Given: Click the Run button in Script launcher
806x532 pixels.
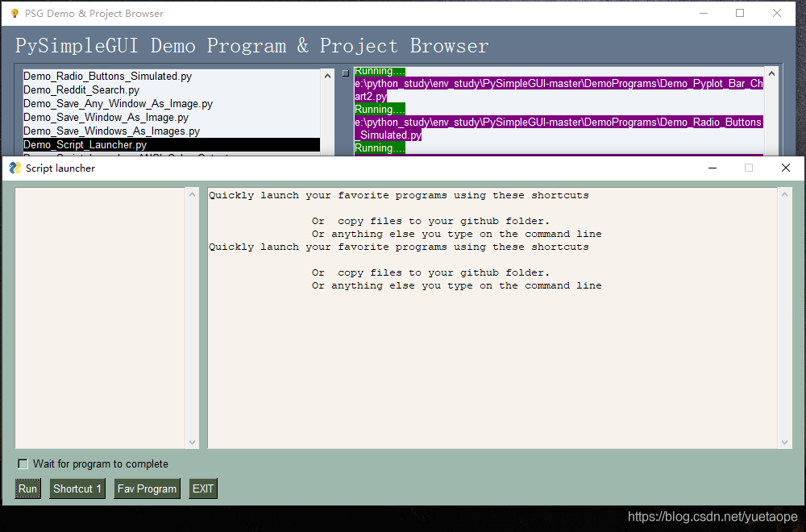Looking at the screenshot, I should tap(27, 488).
